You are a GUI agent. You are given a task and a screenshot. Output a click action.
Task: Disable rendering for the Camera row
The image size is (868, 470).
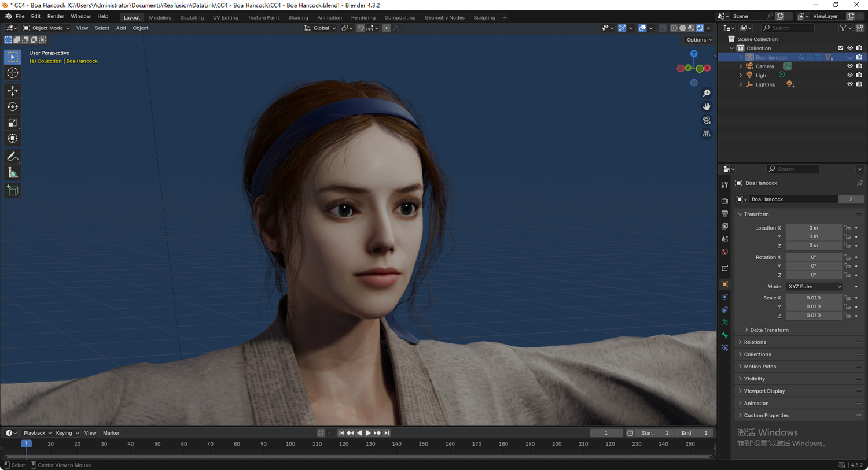click(x=859, y=66)
